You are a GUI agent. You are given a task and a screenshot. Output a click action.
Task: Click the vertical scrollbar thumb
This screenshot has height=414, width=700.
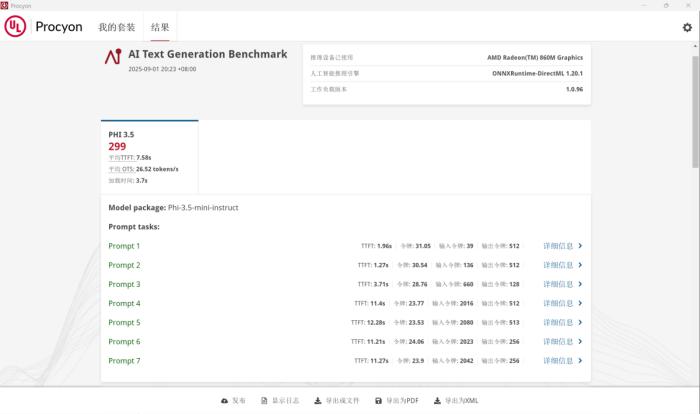pyautogui.click(x=696, y=112)
